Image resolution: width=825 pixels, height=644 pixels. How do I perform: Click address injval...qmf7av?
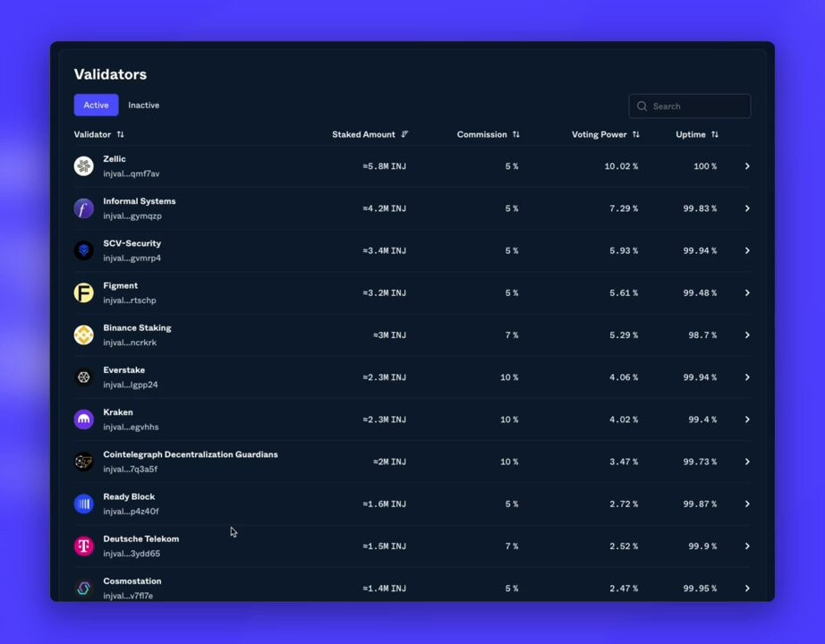(x=132, y=174)
